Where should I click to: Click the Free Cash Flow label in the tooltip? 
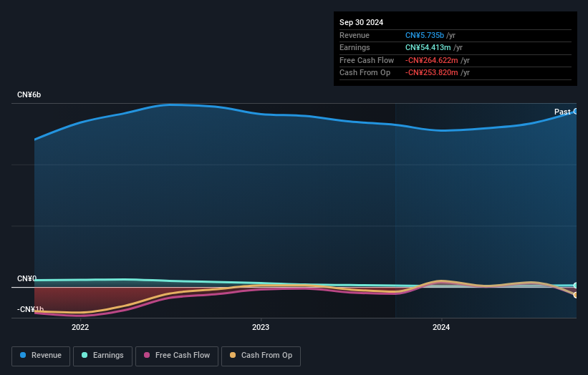[x=367, y=60]
